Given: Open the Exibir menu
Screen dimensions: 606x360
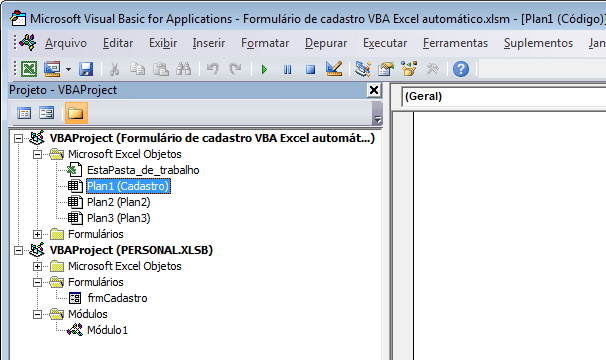Looking at the screenshot, I should point(163,43).
